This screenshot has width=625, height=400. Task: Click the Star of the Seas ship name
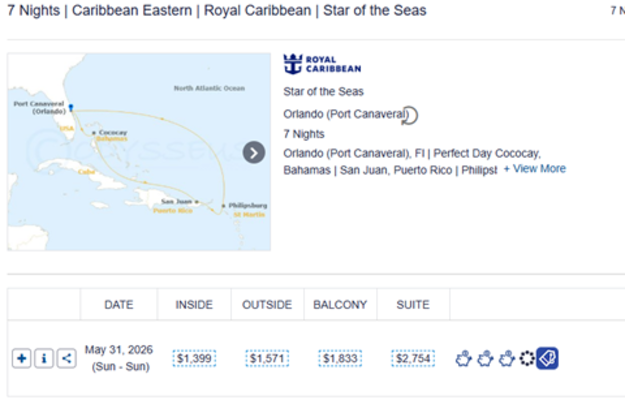(323, 92)
